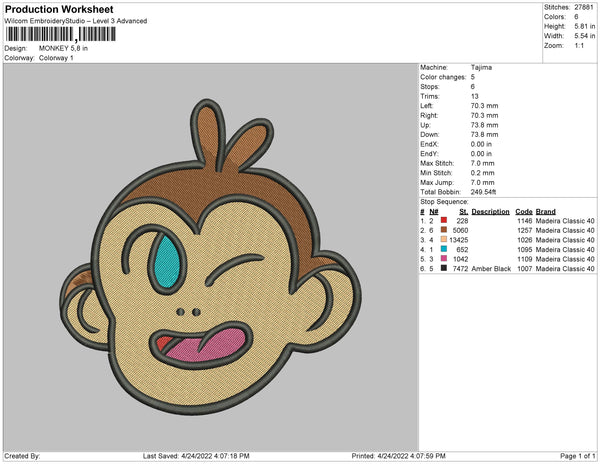Click the Min Stitch value '0.2 mm'

coord(483,173)
